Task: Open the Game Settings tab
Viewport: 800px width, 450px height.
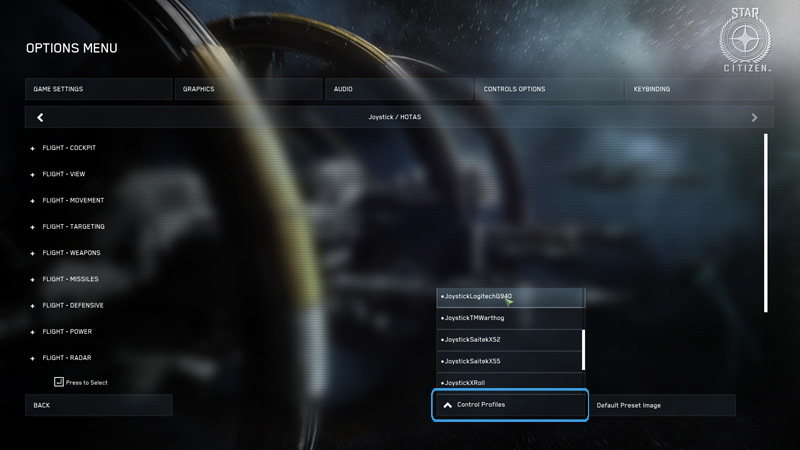Action: [x=98, y=89]
